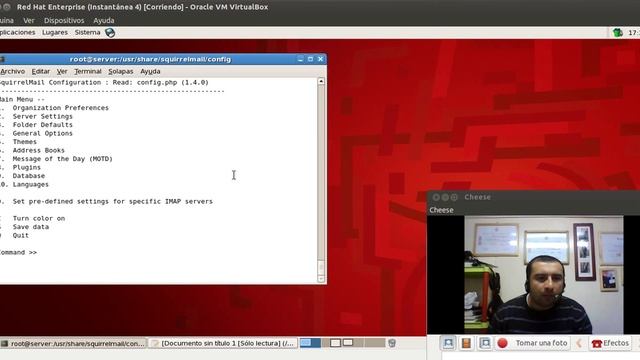This screenshot has width=640, height=360.
Task: Select burst mode icon in Cheese
Action: point(485,343)
